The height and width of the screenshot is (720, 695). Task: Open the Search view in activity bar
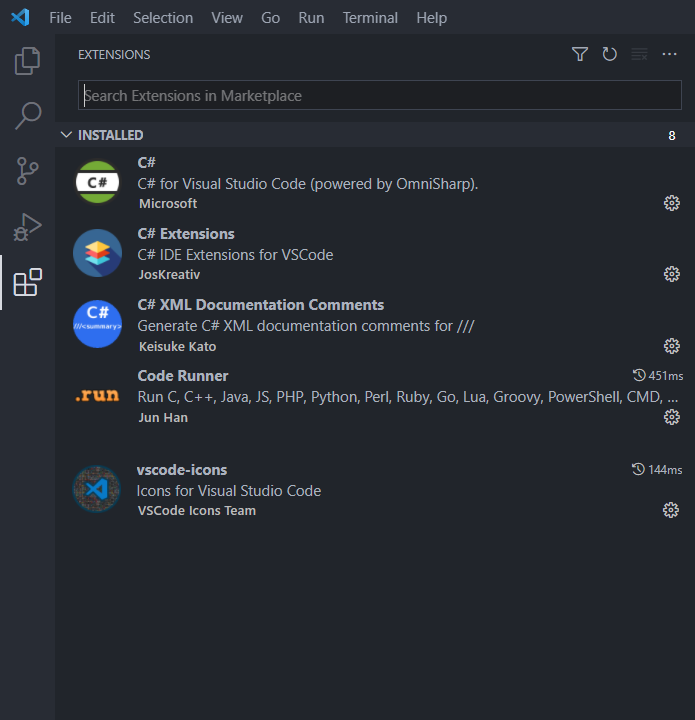click(x=28, y=115)
